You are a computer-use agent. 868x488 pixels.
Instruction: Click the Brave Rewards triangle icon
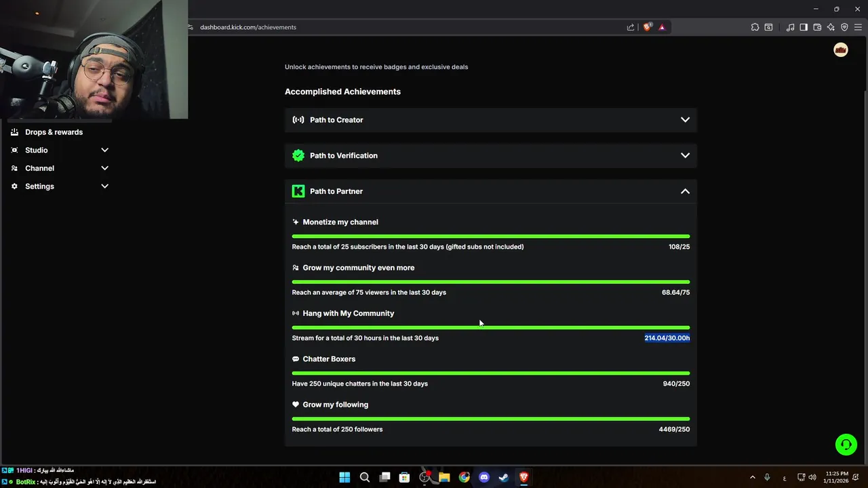[662, 27]
